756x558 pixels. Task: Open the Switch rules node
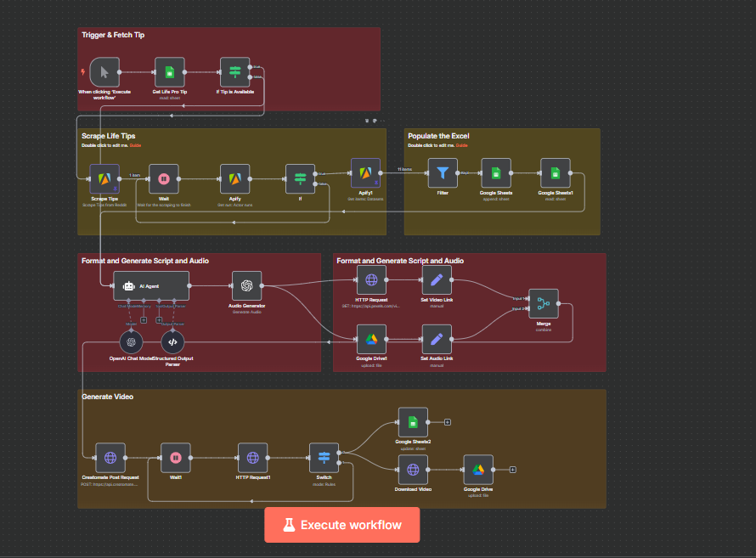pyautogui.click(x=324, y=458)
